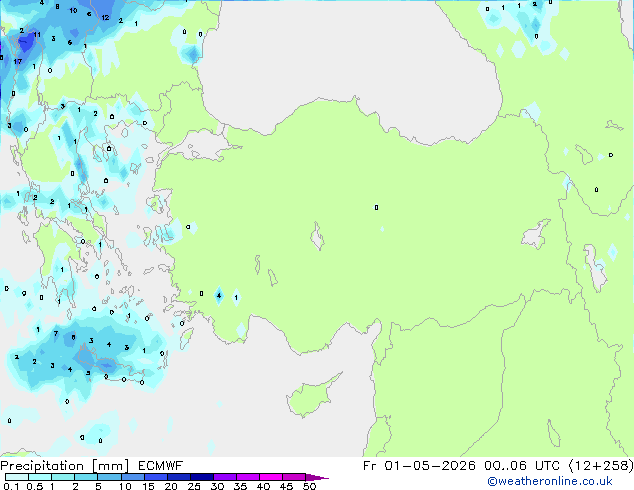Click the '50' legend tick label
634x490 pixels.
click(310, 486)
